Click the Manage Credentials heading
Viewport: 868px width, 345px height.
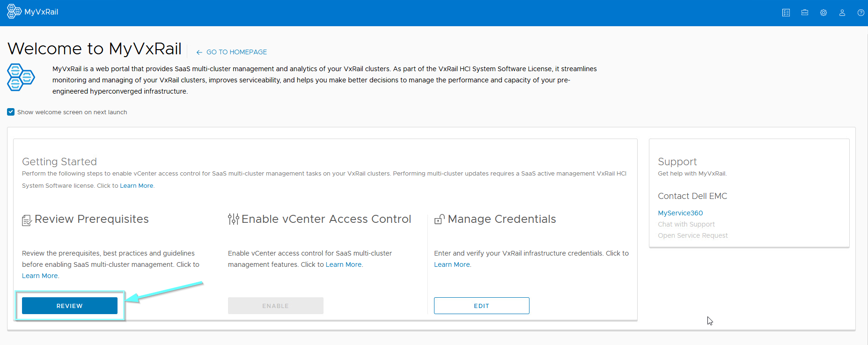(502, 219)
